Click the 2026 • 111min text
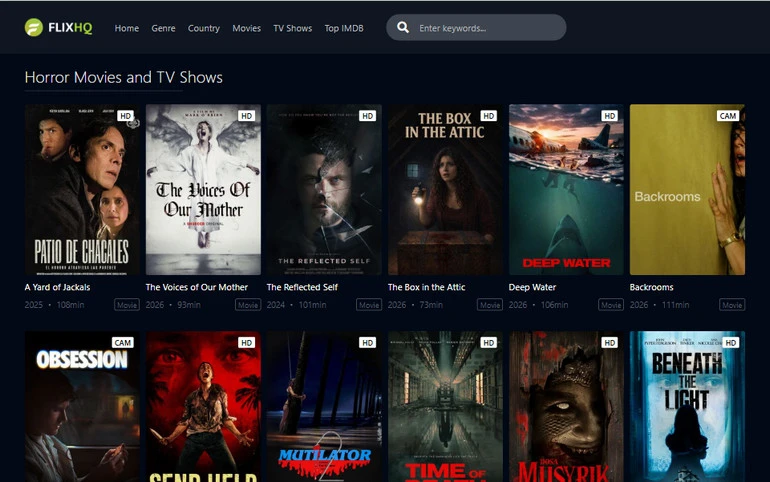This screenshot has width=770, height=482. [x=659, y=305]
